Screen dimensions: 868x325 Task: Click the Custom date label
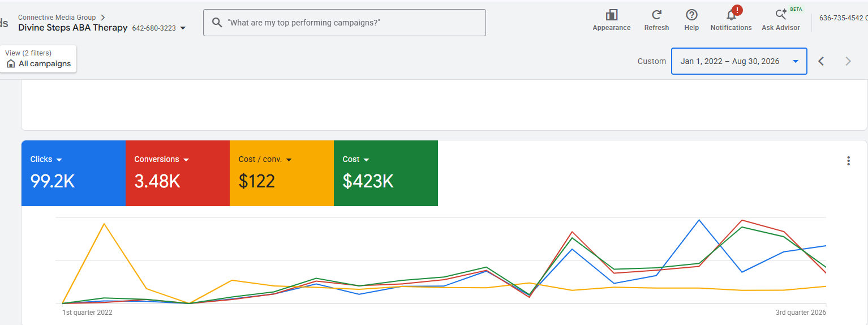(x=652, y=61)
